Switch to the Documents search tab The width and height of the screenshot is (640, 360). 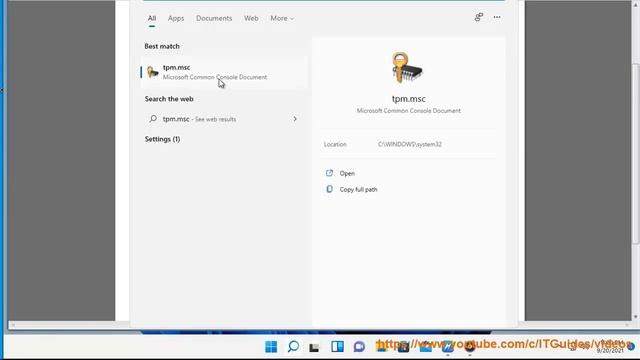214,18
